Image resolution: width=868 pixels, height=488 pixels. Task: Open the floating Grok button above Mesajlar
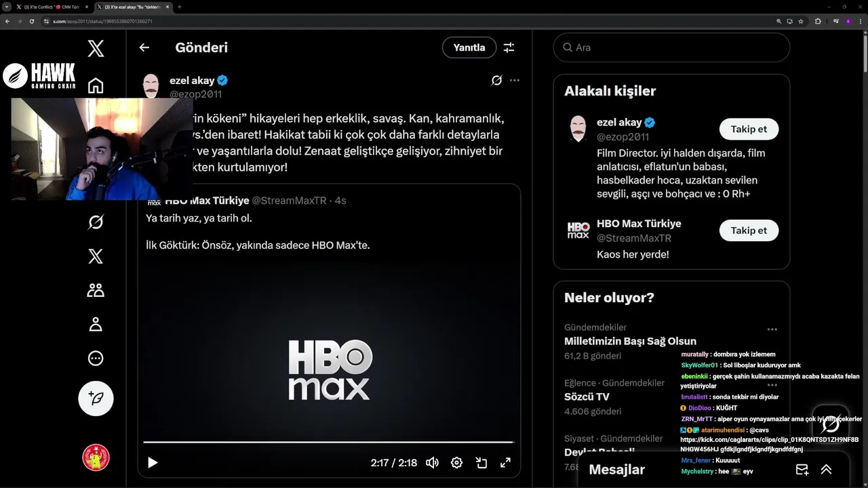pyautogui.click(x=831, y=424)
